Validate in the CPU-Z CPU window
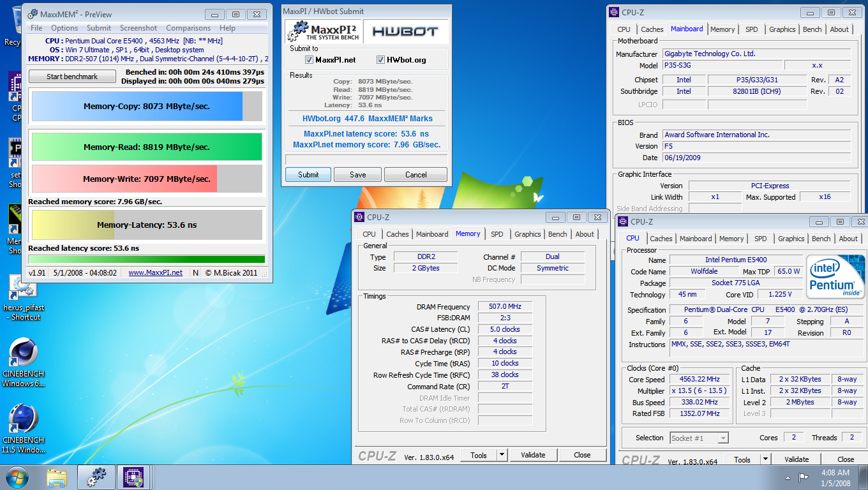This screenshot has width=868, height=490. pos(797,459)
